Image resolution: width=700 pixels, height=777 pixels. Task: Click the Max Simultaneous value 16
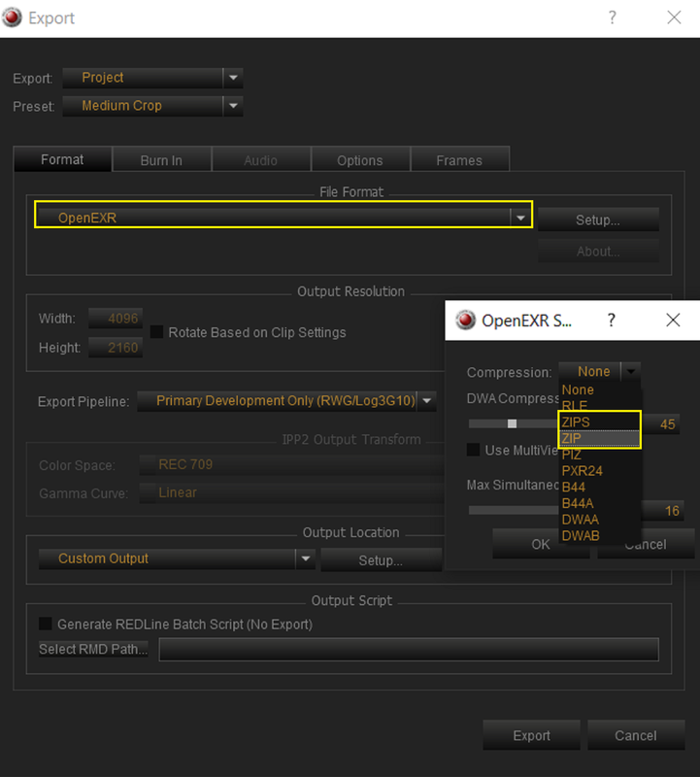[x=663, y=511]
